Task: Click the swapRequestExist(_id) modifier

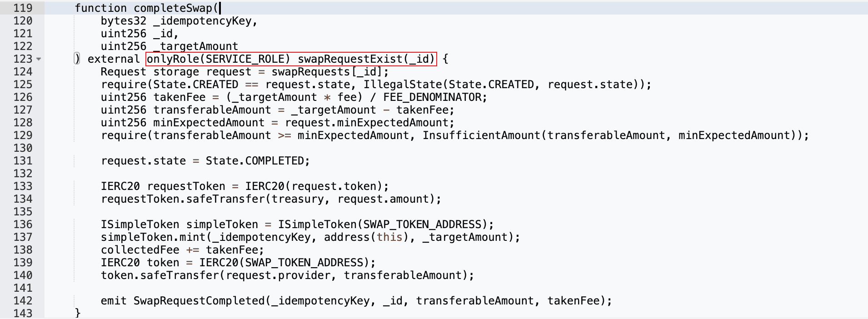Action: click(x=366, y=59)
